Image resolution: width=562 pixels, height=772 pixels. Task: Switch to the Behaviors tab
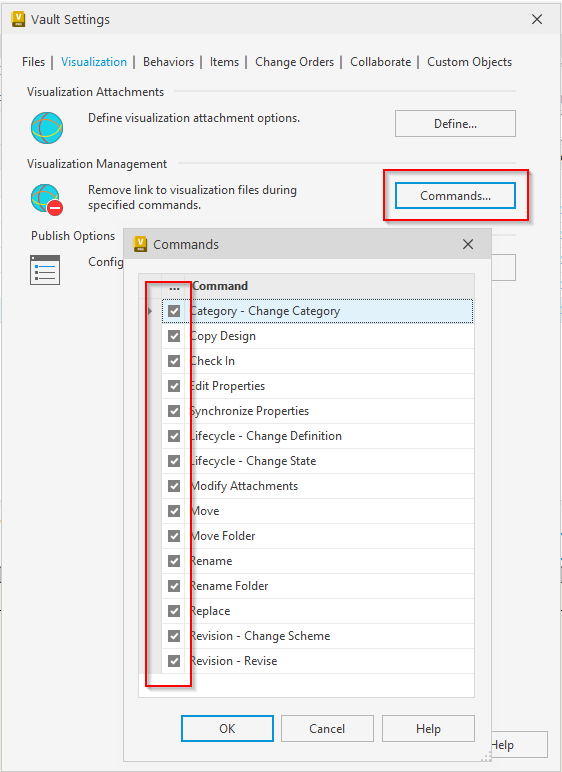(x=168, y=62)
